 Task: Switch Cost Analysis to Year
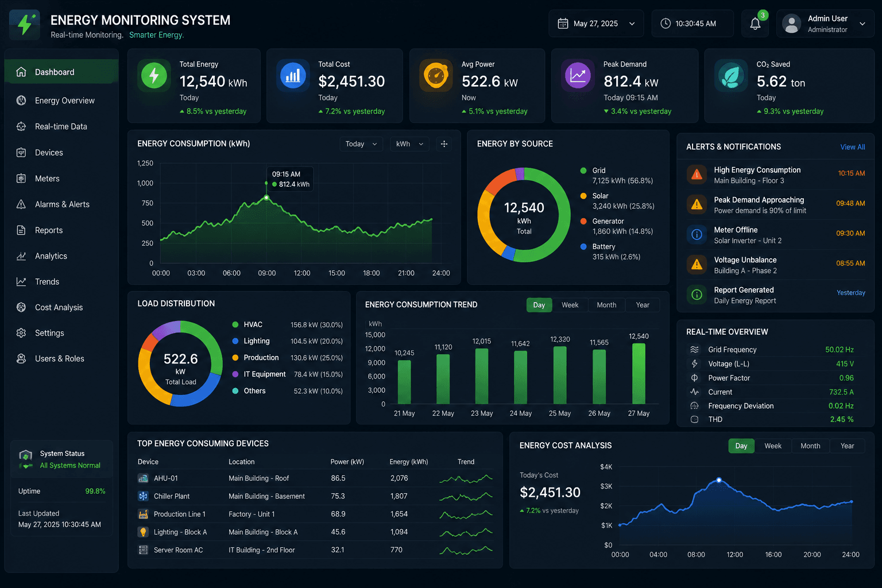coord(847,446)
